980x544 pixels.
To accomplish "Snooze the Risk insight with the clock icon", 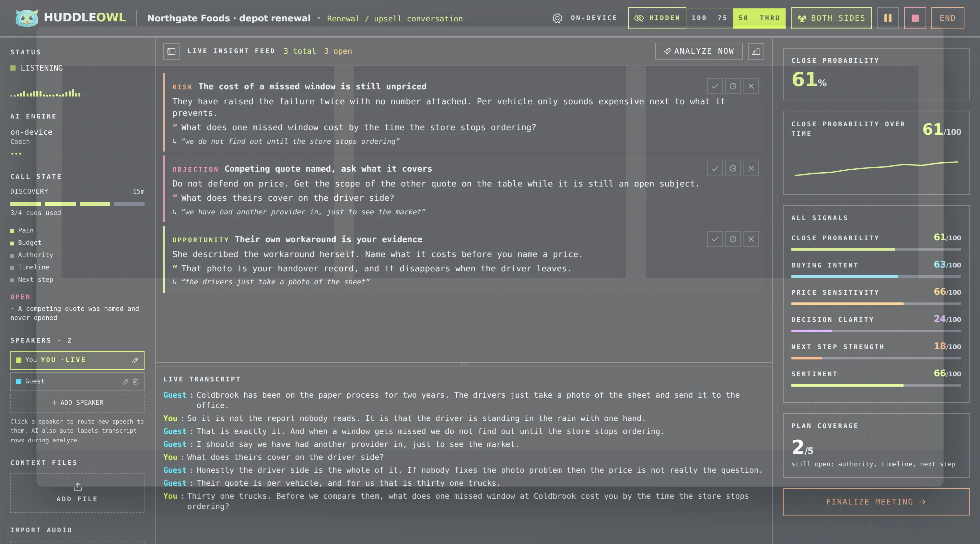I will 733,86.
